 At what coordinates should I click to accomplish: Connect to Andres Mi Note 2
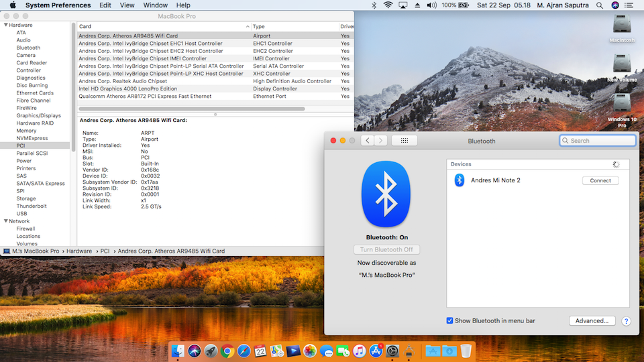point(600,180)
